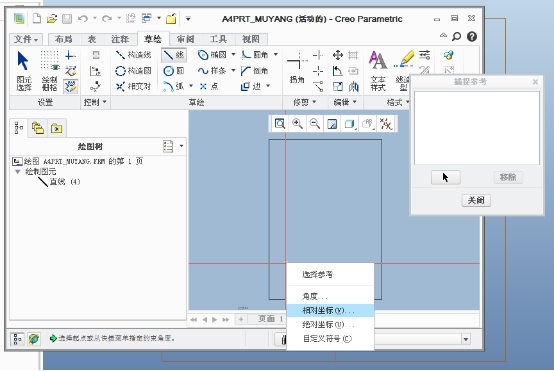The width and height of the screenshot is (554, 371).
Task: Open the 圆角 fillet dropdown arrow
Action: tap(276, 55)
